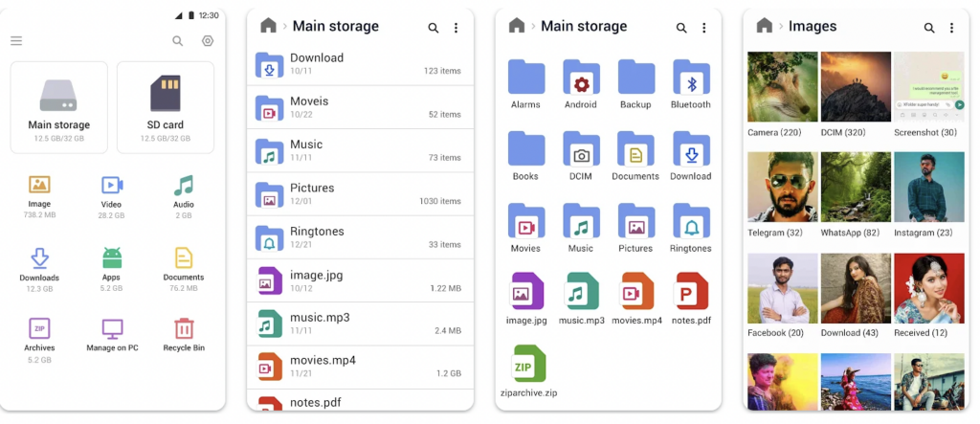Open movies.mp4 file in grid view
Image resolution: width=980 pixels, height=424 pixels.
tap(636, 299)
